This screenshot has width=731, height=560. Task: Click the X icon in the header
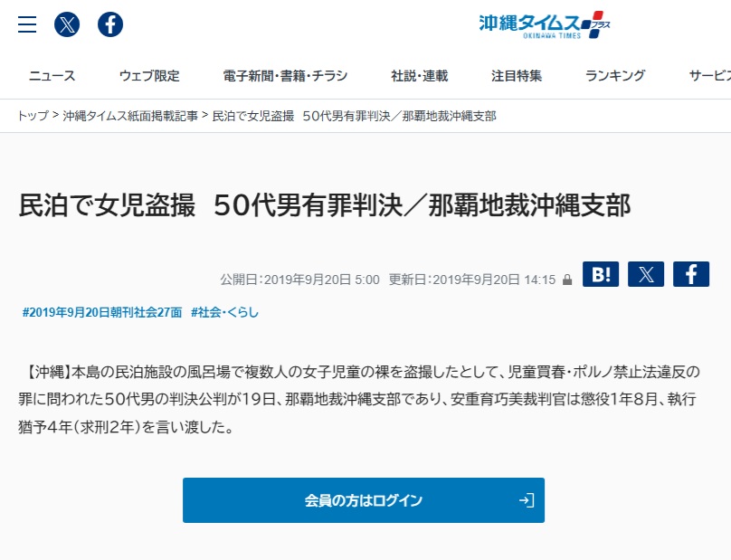[x=67, y=24]
